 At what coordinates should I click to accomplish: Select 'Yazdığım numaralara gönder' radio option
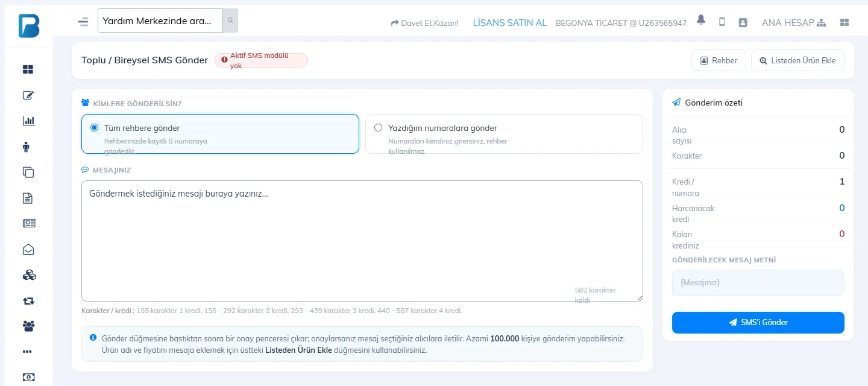[379, 128]
